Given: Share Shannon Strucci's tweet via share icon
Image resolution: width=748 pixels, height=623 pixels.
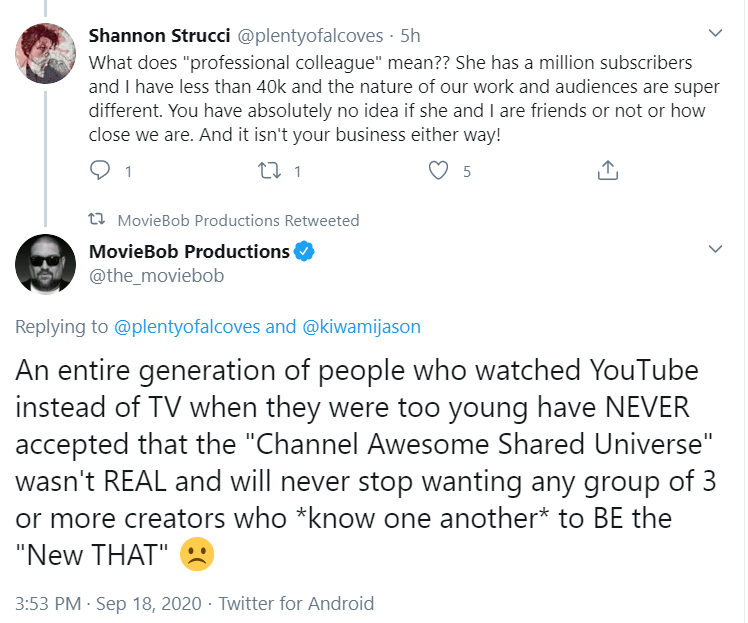Looking at the screenshot, I should coord(607,172).
